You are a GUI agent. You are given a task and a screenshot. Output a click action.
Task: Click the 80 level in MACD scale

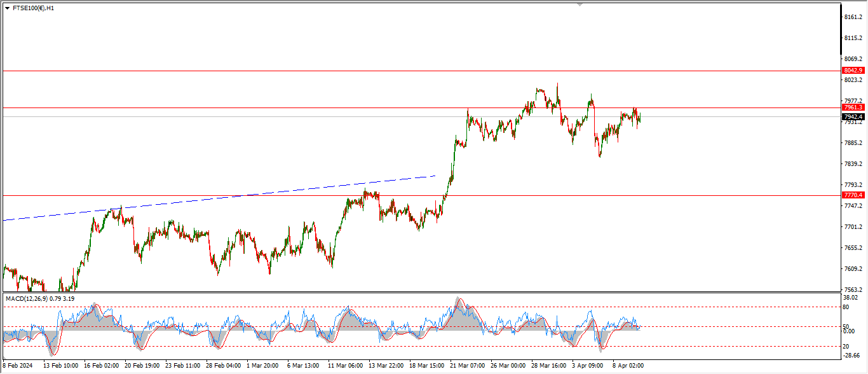[x=846, y=307]
